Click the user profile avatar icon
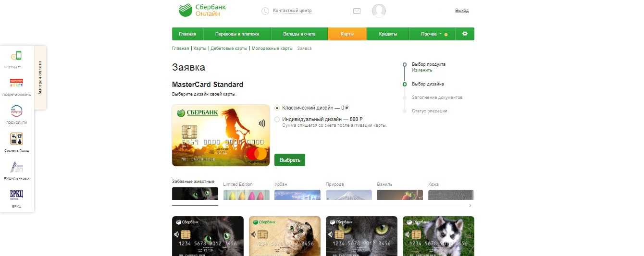This screenshot has height=256, width=644. 379,11
